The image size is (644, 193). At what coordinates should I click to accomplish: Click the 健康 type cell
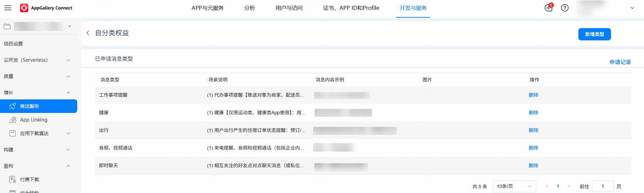coord(104,113)
